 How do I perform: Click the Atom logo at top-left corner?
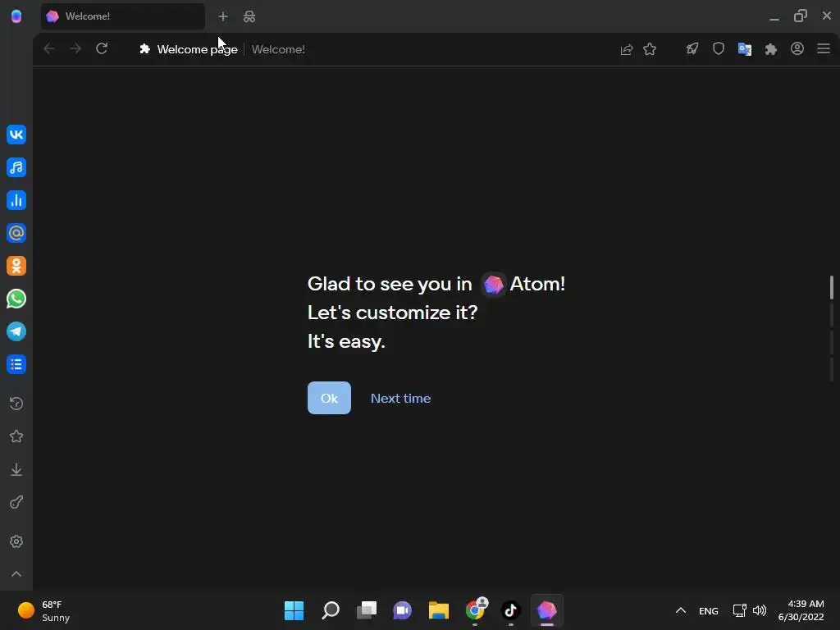pos(16,16)
